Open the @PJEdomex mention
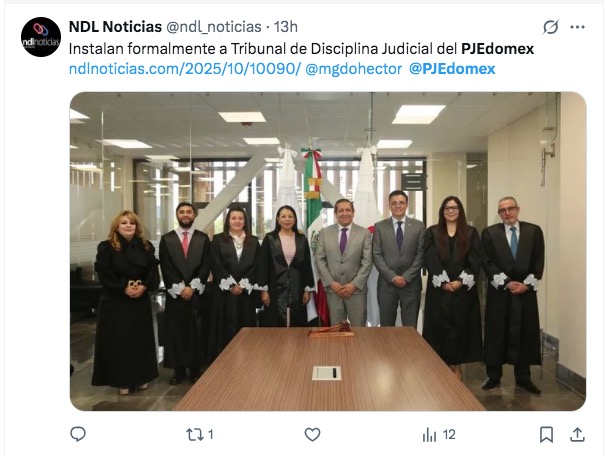Viewport: 606px width, 456px height. click(452, 69)
